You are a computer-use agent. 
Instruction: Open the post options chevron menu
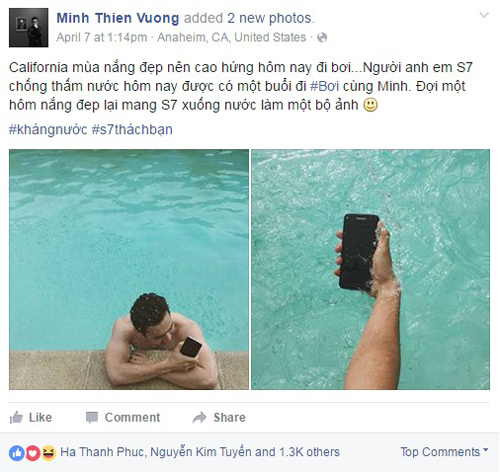click(x=484, y=15)
